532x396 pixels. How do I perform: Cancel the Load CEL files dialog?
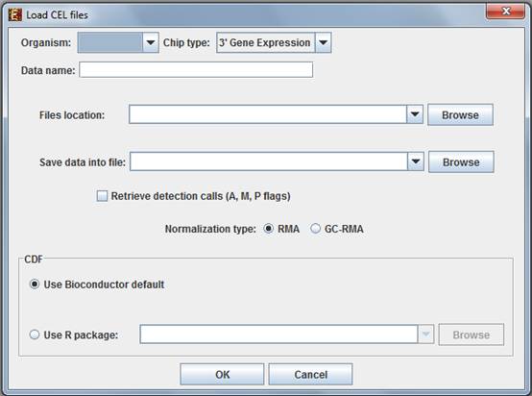point(310,374)
